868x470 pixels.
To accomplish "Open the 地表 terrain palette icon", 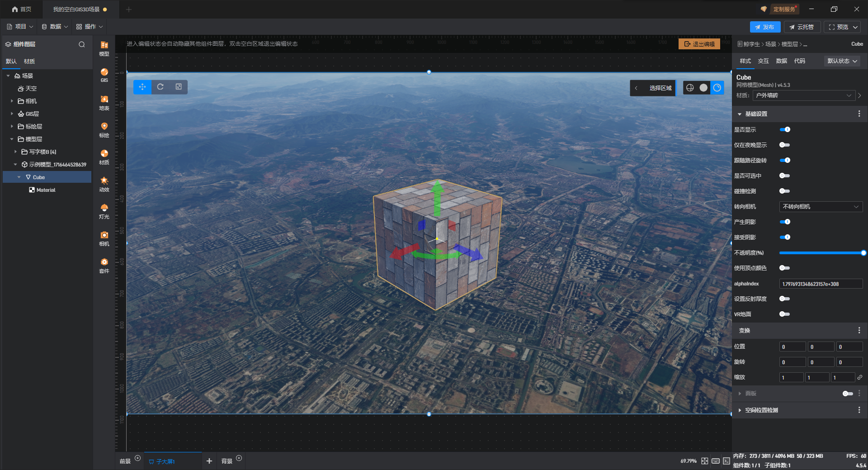I will point(104,102).
